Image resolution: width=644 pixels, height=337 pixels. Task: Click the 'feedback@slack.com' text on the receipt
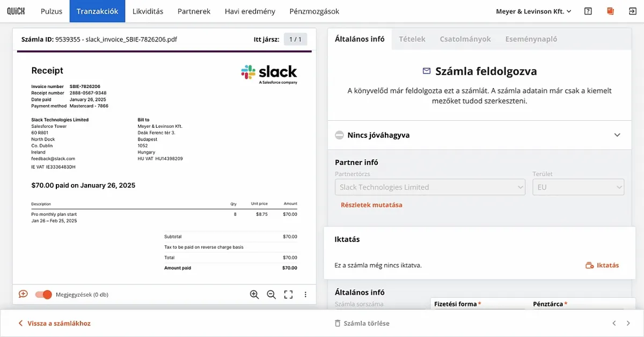point(53,159)
